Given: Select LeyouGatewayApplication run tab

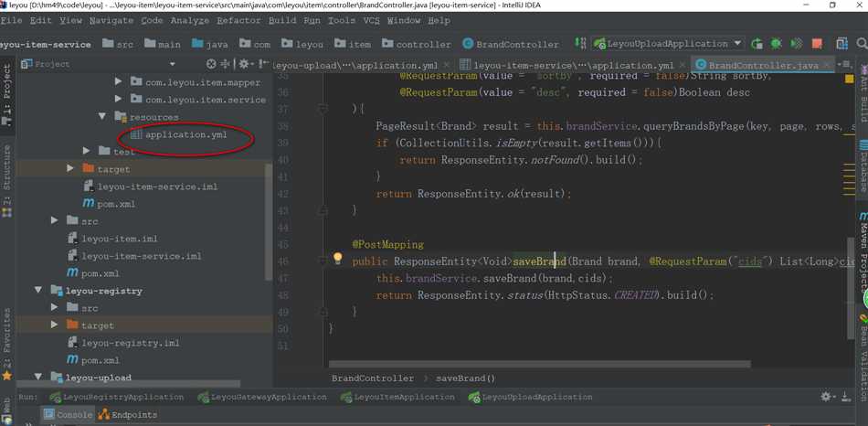Looking at the screenshot, I should tap(262, 397).
